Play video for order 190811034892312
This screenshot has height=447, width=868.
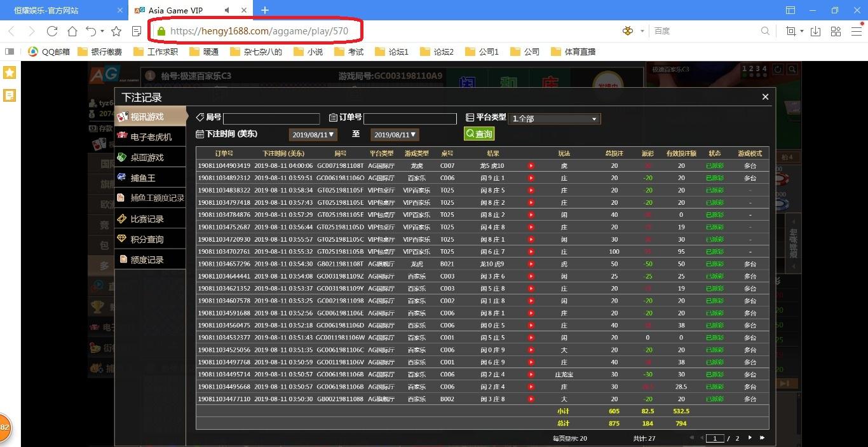(x=531, y=178)
